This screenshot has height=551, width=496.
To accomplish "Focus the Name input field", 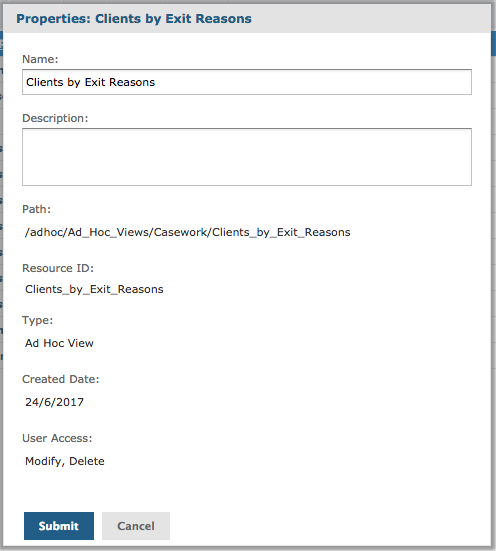I will pyautogui.click(x=247, y=82).
